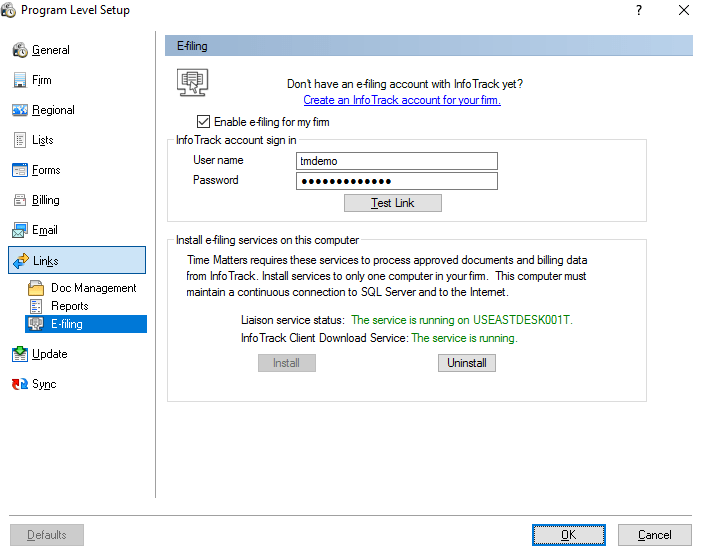Click Cancel to discard changes
This screenshot has height=550, width=705.
pos(655,535)
